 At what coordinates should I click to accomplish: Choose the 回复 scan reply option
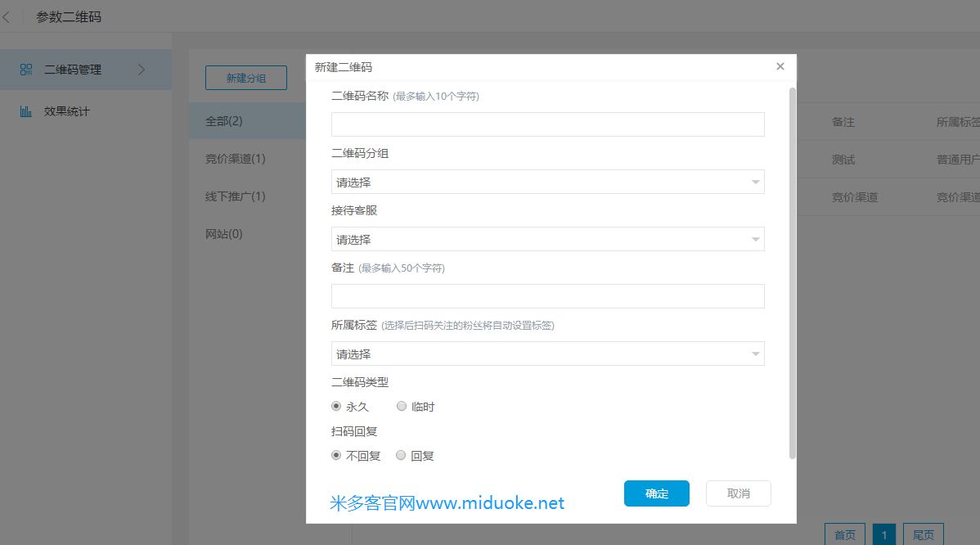(x=401, y=455)
